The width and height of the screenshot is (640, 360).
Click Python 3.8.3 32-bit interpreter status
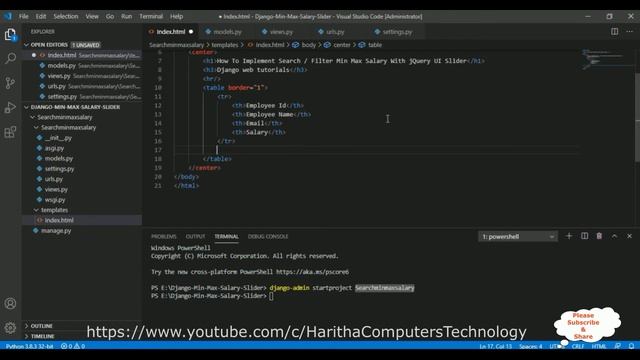tap(29, 346)
